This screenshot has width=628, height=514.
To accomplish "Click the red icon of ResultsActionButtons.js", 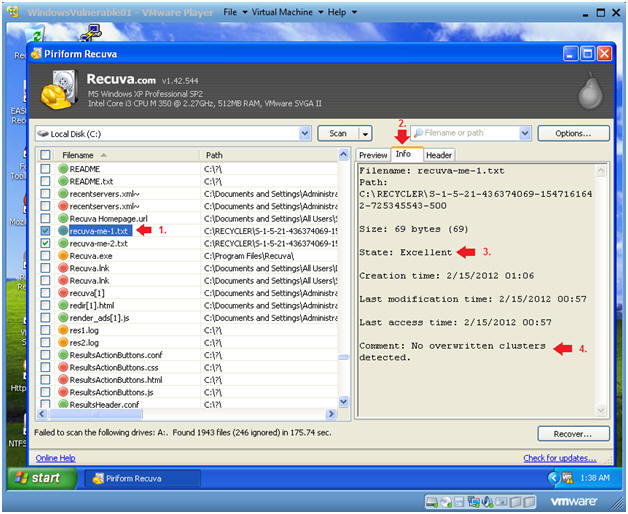I will point(63,392).
